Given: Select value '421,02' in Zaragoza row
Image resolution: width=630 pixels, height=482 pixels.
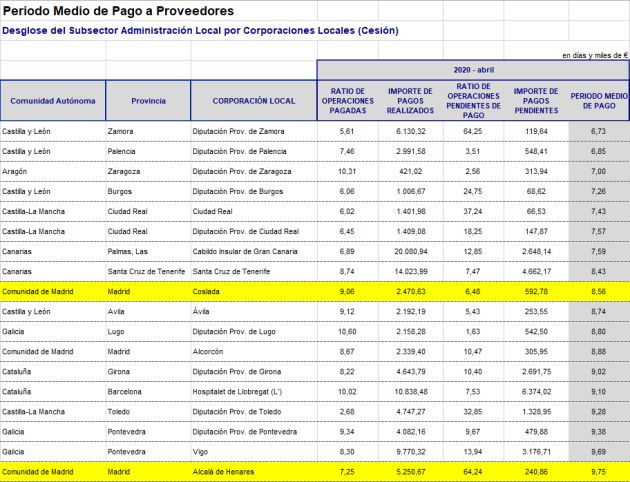Looking at the screenshot, I should pos(411,172).
